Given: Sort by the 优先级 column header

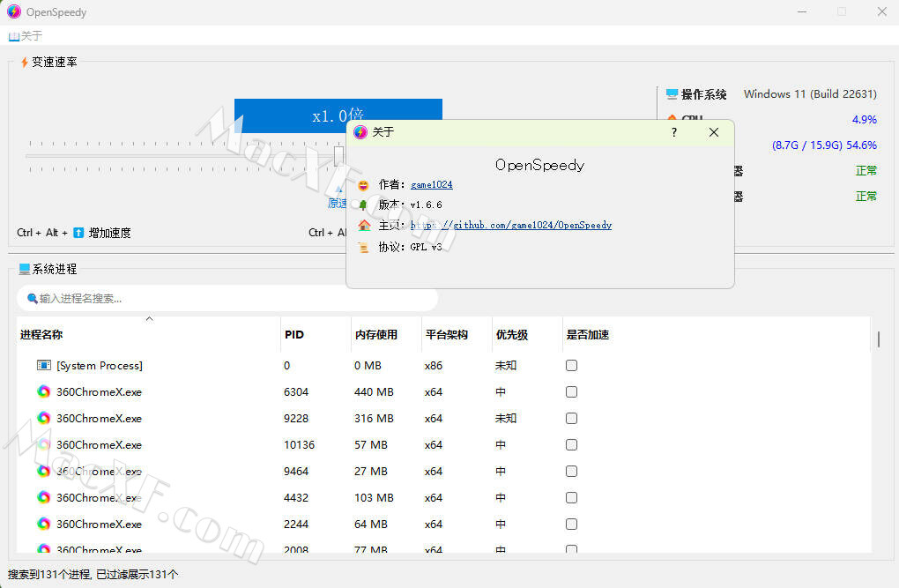Looking at the screenshot, I should (527, 334).
